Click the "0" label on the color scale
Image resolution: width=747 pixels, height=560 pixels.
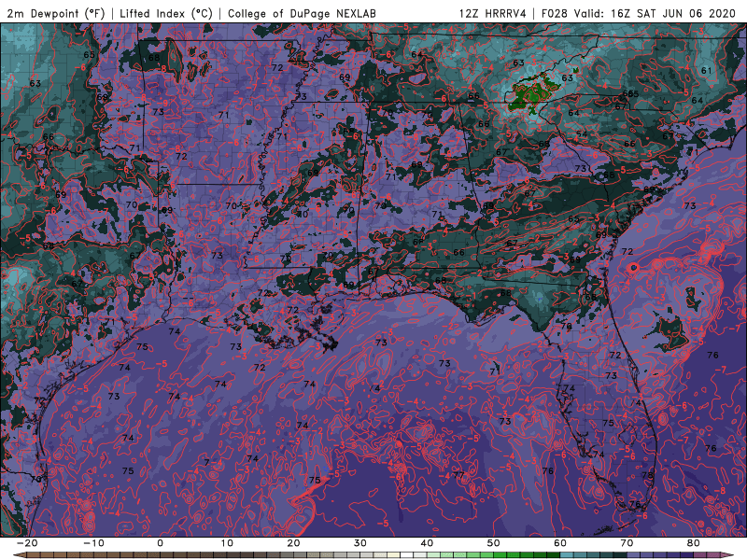coord(160,543)
